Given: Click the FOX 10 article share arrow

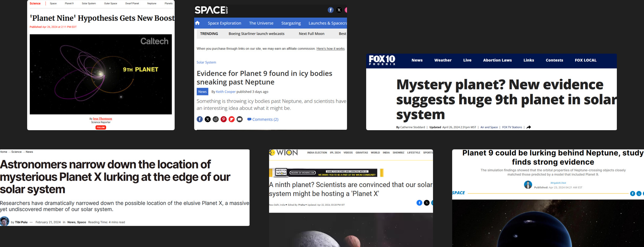Looking at the screenshot, I should (529, 127).
